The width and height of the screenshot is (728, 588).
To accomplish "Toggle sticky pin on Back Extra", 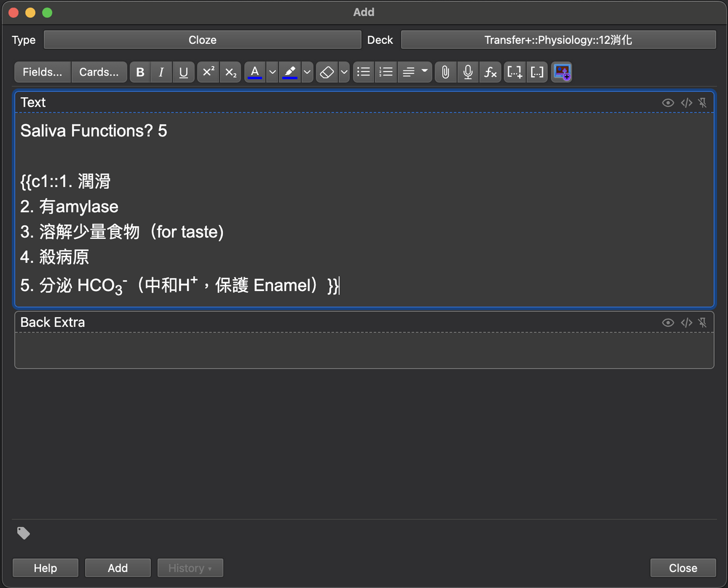I will (703, 322).
